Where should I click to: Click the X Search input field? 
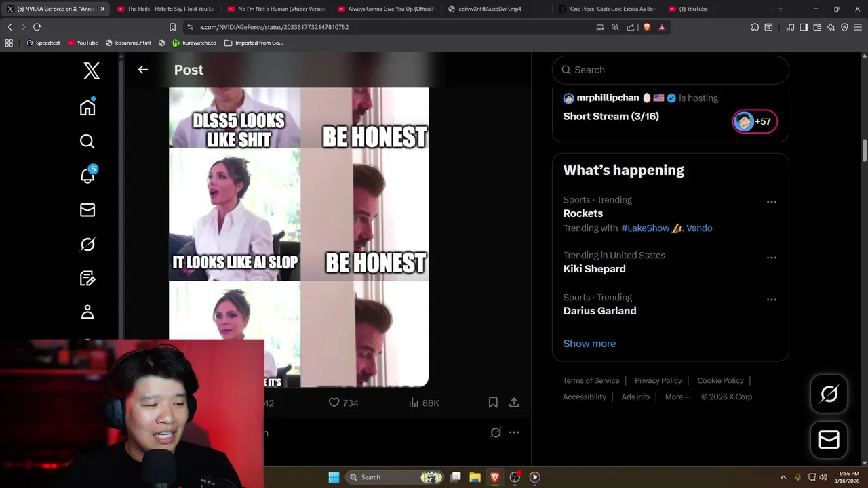[671, 70]
